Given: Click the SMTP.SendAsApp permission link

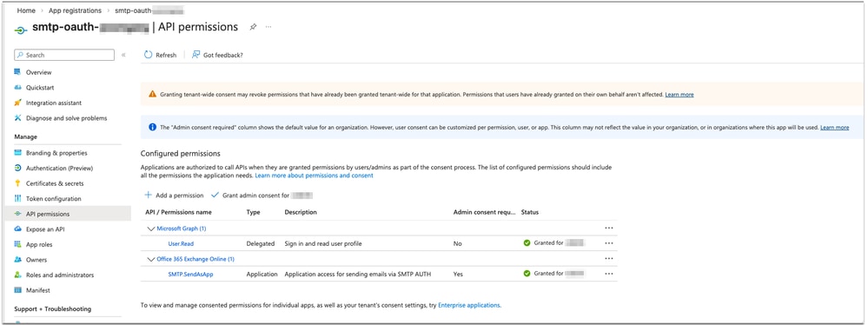Looking at the screenshot, I should tap(190, 274).
